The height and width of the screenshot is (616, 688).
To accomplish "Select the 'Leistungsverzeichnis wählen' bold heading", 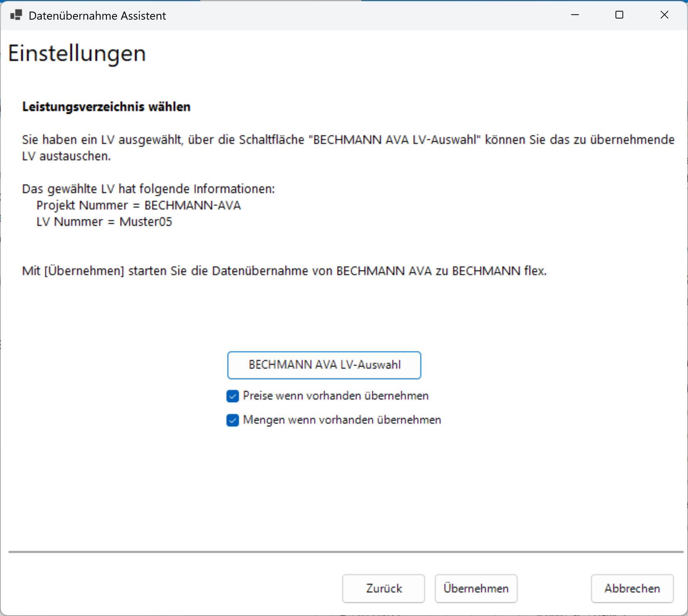I will pyautogui.click(x=106, y=107).
